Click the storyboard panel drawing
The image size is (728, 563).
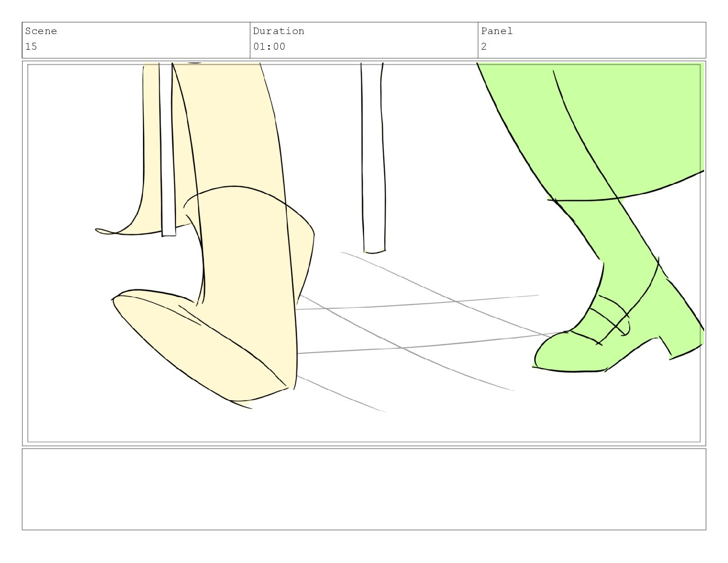coord(364,253)
